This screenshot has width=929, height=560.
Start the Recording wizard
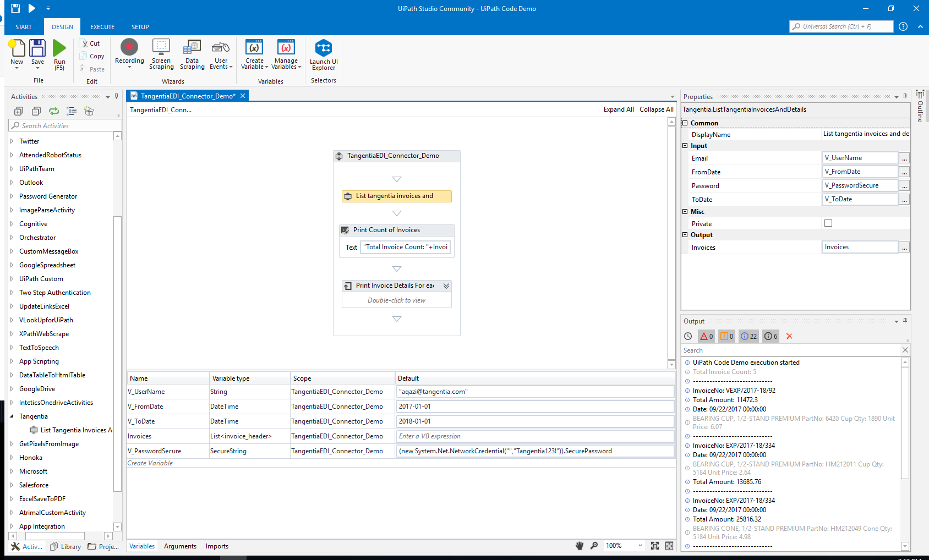pyautogui.click(x=129, y=47)
